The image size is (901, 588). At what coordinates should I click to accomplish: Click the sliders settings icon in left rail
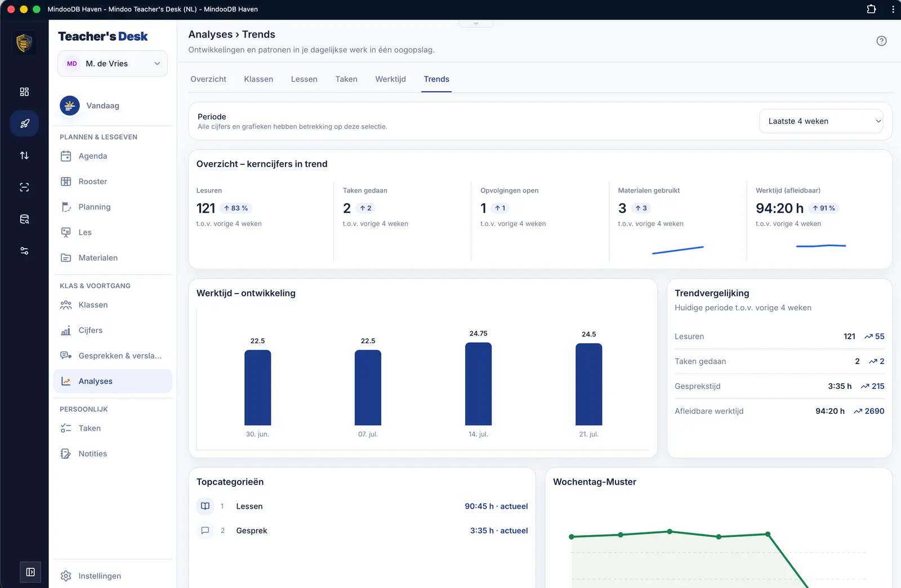tap(24, 251)
